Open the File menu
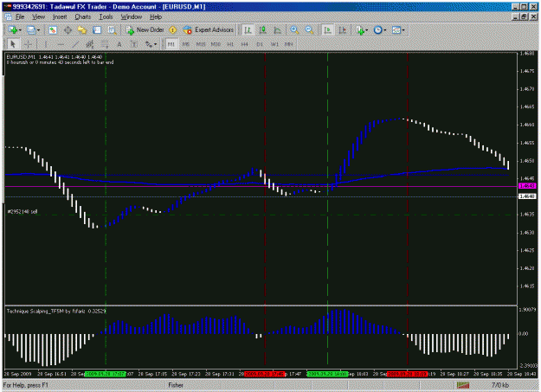 click(20, 16)
